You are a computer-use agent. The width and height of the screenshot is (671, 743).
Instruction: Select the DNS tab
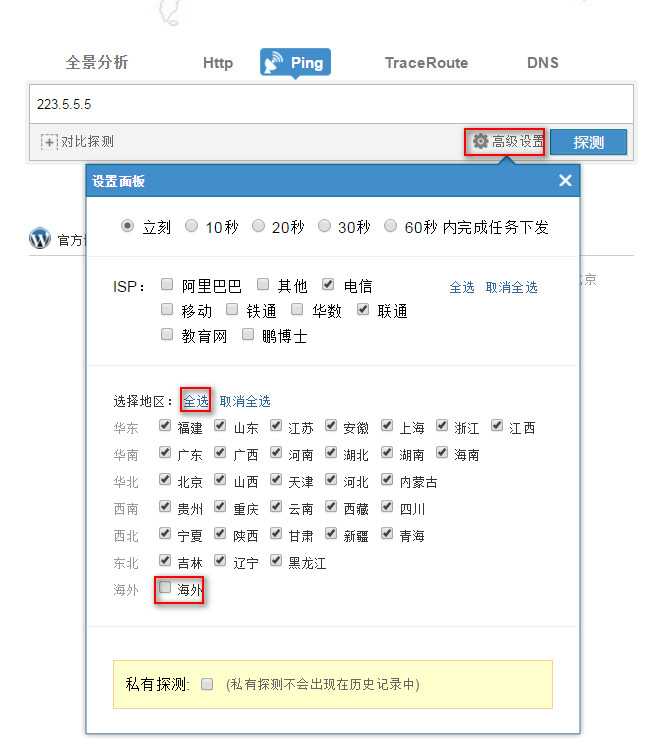click(x=542, y=63)
